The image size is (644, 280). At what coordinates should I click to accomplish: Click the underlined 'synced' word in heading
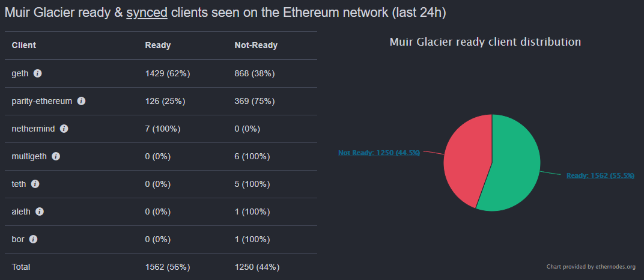click(x=147, y=13)
